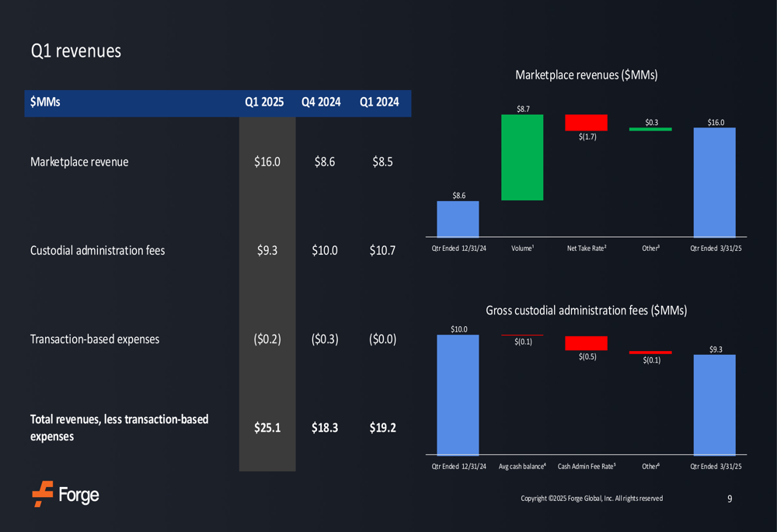This screenshot has width=777, height=532.
Task: Click the copyright Forge Global notice
Action: pyautogui.click(x=591, y=499)
